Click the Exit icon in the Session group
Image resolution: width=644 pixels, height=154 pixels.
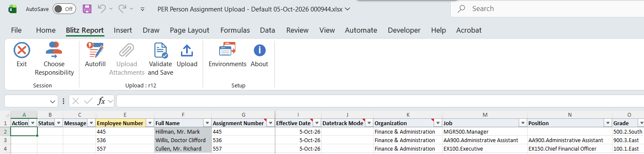(22, 50)
